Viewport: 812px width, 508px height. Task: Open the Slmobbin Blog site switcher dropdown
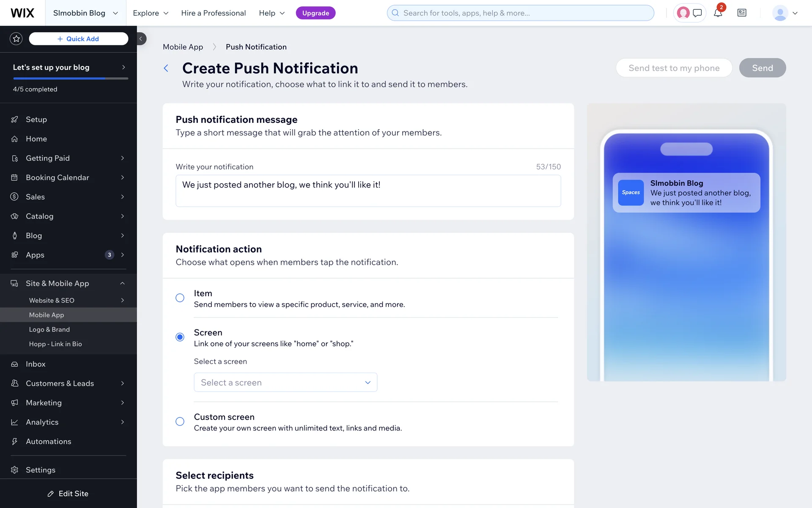point(85,13)
